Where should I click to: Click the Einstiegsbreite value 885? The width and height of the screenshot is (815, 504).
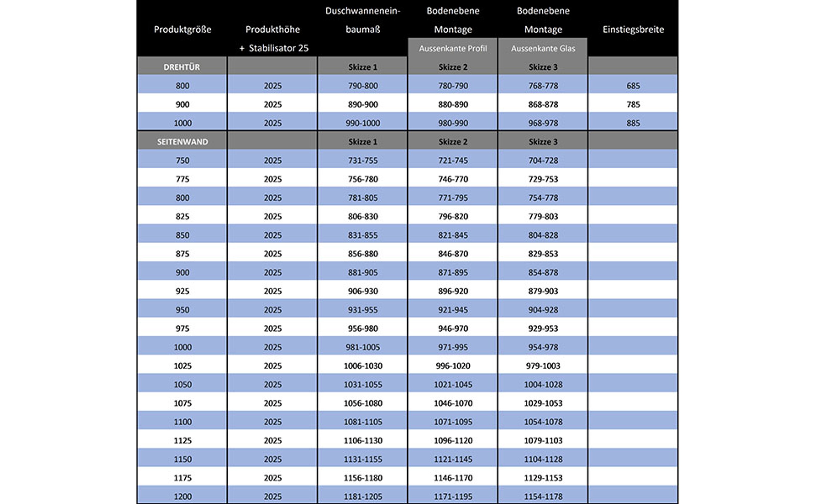pos(633,123)
